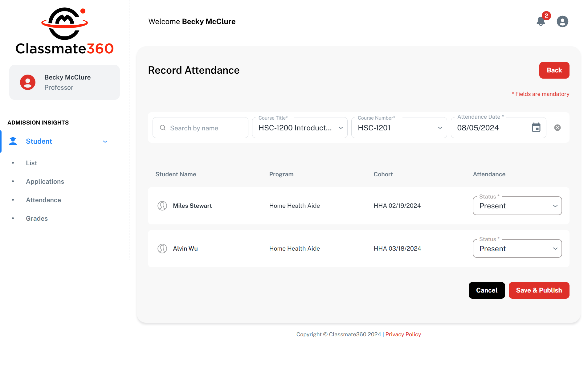Open the notifications bell icon
The width and height of the screenshot is (588, 385).
(541, 21)
